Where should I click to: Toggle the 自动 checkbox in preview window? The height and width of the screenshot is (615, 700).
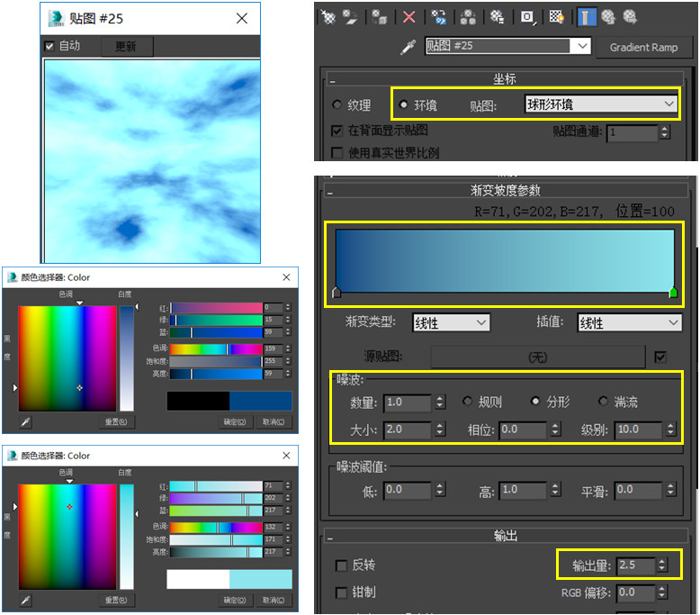coord(49,46)
